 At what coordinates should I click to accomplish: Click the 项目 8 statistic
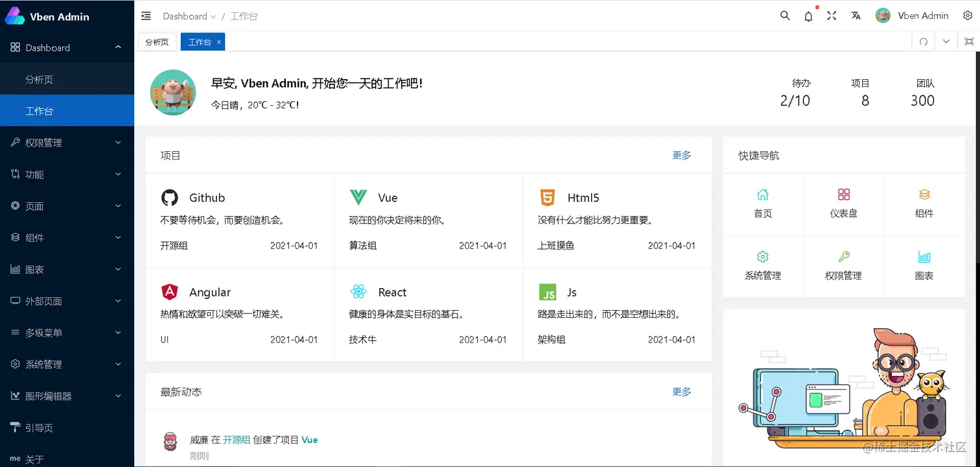coord(861,93)
